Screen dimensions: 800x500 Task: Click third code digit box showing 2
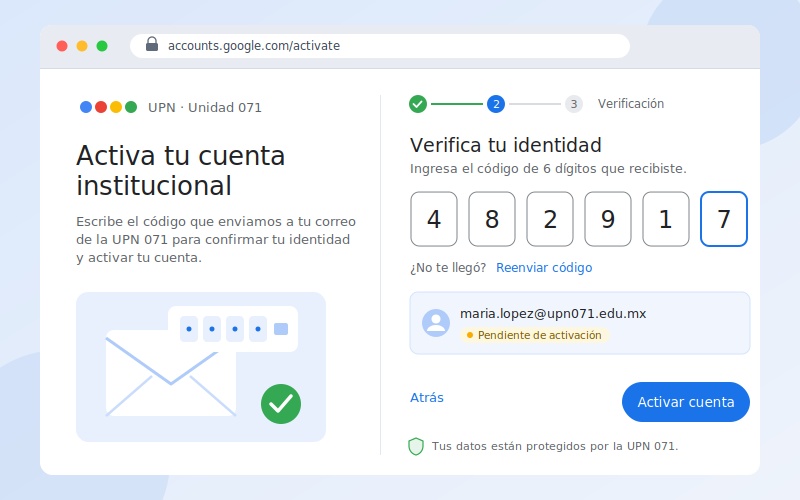[x=550, y=219]
